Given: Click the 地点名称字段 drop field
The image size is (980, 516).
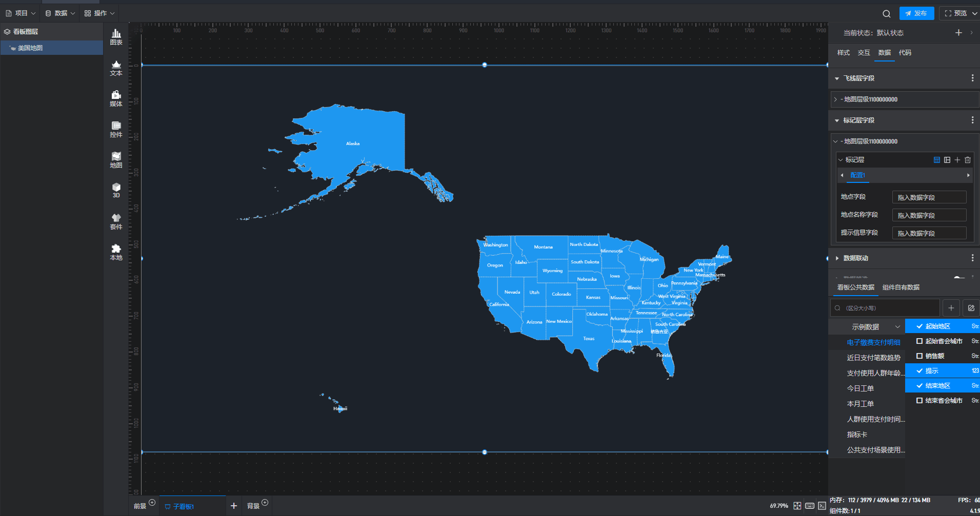Looking at the screenshot, I should [929, 215].
